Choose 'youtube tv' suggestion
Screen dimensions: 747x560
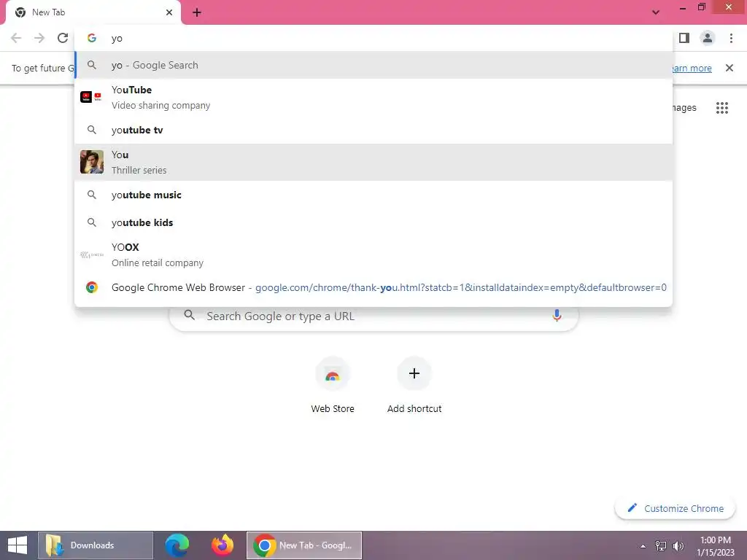pos(373,130)
